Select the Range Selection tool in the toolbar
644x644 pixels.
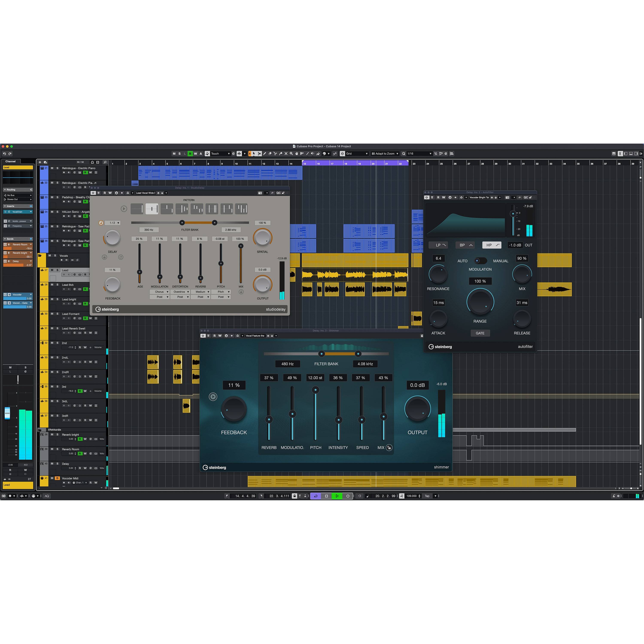(x=259, y=154)
